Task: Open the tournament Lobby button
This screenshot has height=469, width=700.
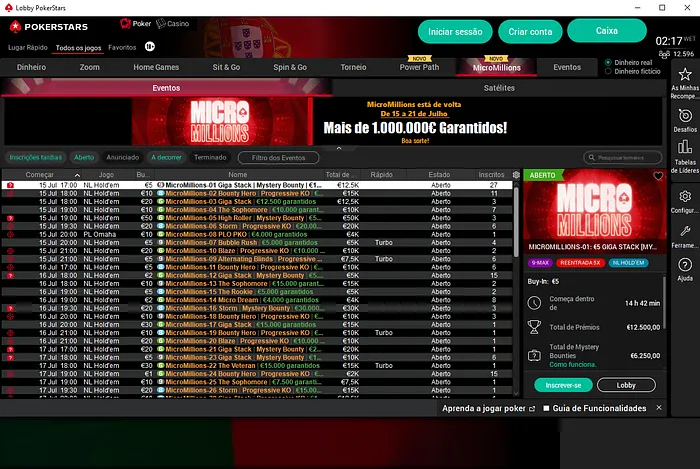Action: 626,385
